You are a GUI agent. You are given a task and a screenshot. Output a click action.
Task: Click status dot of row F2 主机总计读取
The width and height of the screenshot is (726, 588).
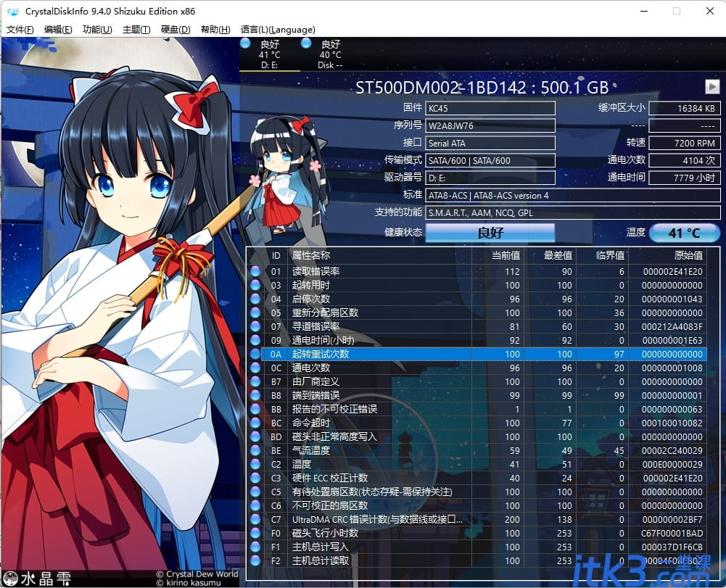[x=255, y=560]
